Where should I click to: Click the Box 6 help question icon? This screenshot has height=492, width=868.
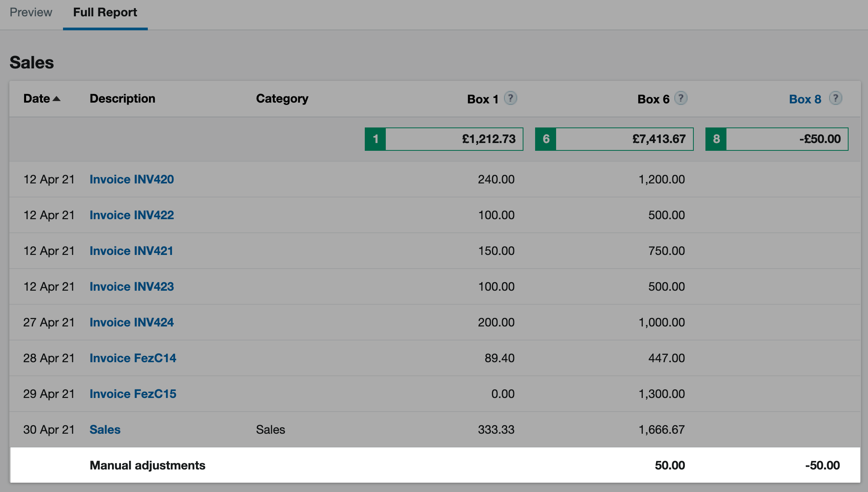[x=681, y=98]
